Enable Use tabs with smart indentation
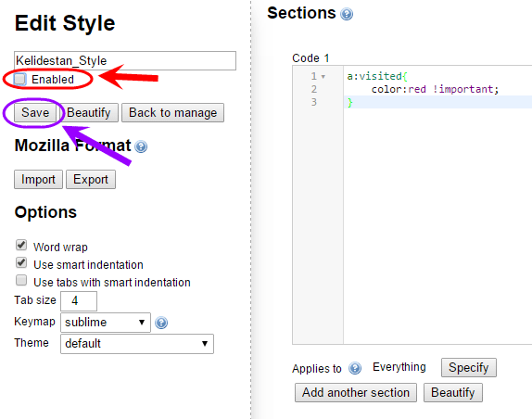The width and height of the screenshot is (532, 419). pyautogui.click(x=21, y=280)
